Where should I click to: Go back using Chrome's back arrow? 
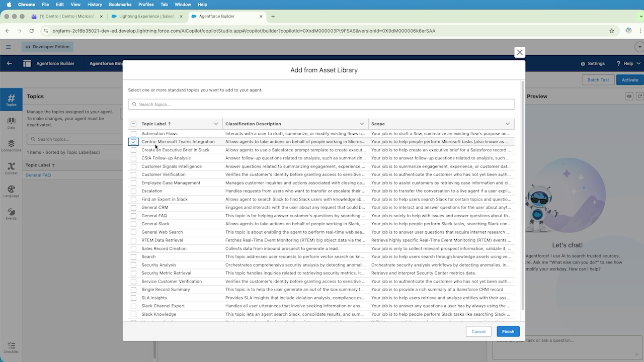point(8,31)
